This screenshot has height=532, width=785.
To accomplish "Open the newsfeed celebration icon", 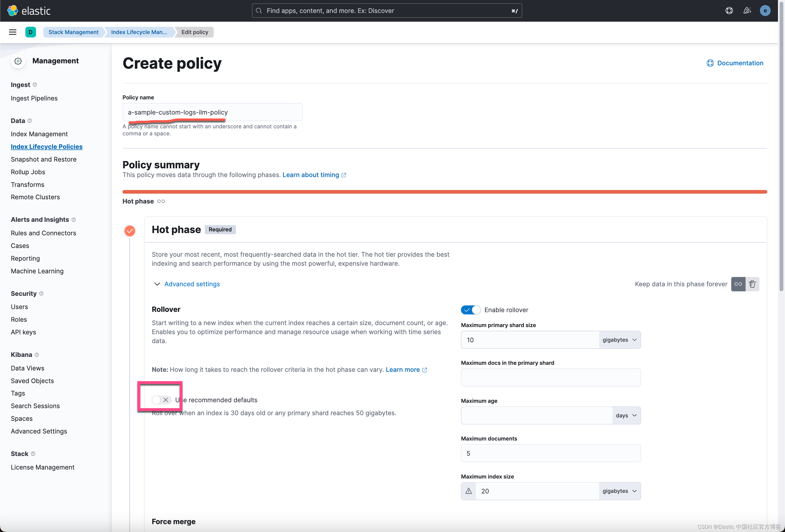I will tap(747, 10).
